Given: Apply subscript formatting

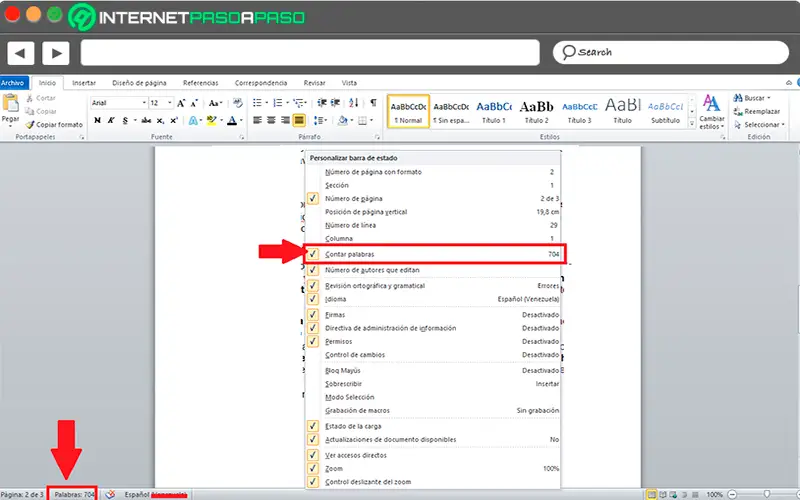Looking at the screenshot, I should [x=160, y=120].
